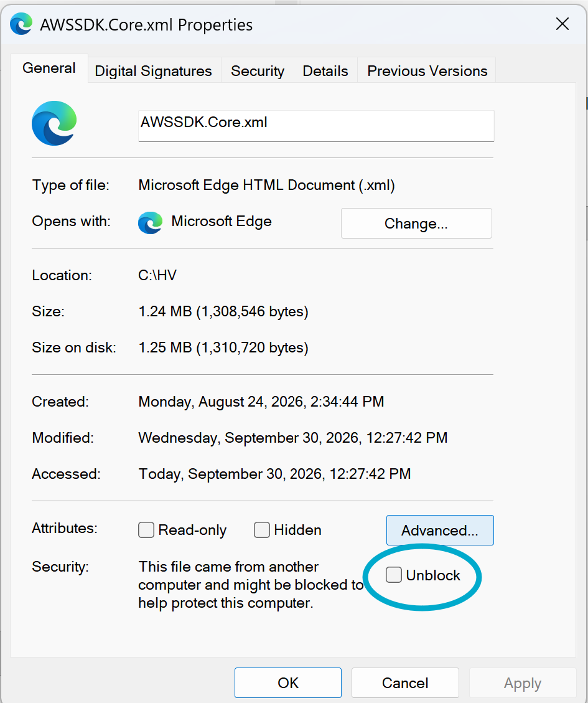Click the location value C:\HV
The width and height of the screenshot is (588, 703).
pyautogui.click(x=157, y=275)
